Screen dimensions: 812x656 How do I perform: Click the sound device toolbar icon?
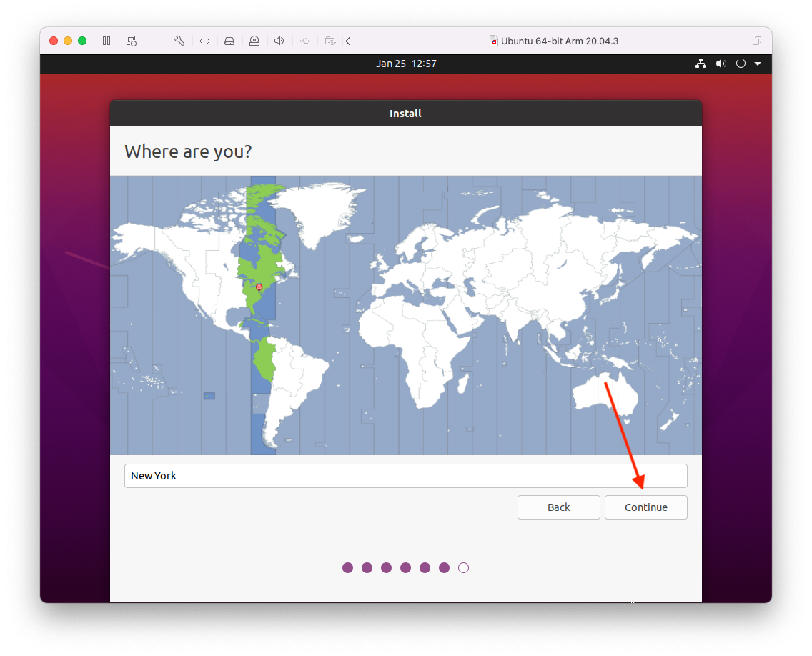279,41
